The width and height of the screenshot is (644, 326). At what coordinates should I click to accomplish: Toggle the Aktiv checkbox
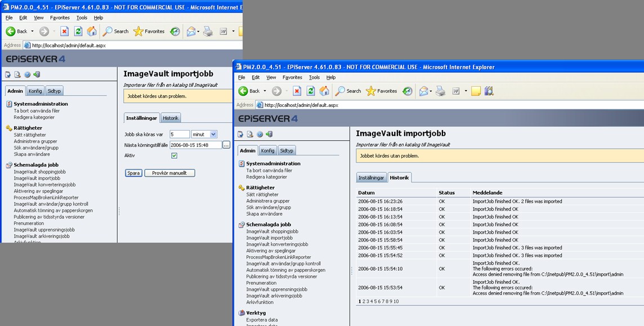tap(174, 155)
